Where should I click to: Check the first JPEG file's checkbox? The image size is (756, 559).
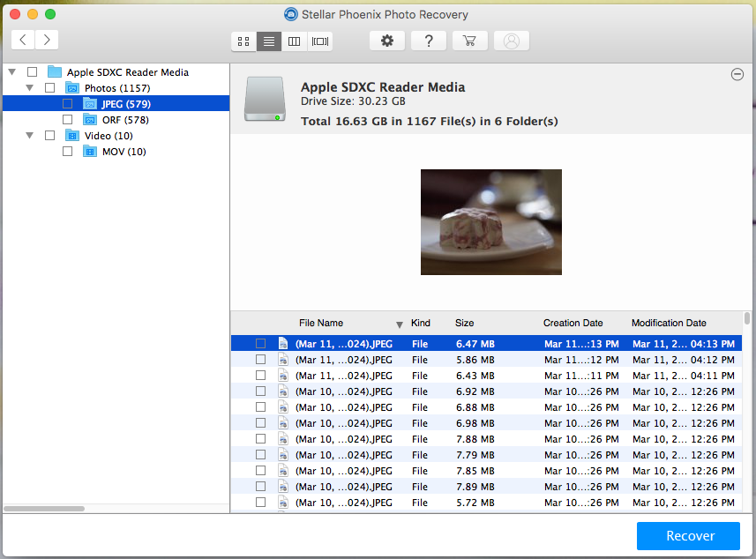point(260,343)
